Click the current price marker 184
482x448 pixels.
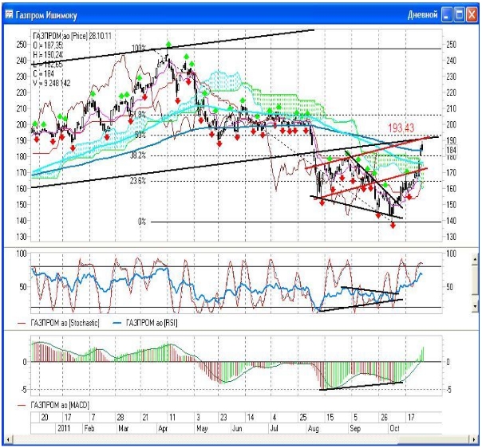pos(451,150)
